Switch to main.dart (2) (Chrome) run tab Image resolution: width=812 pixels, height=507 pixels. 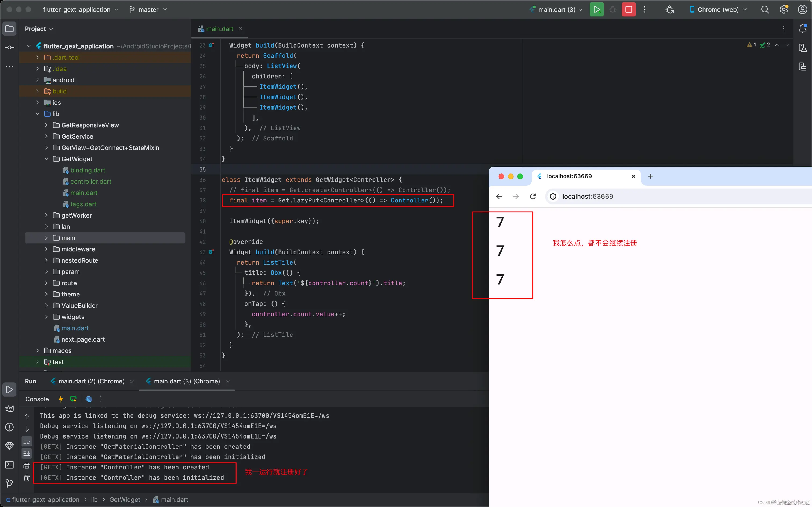[91, 381]
